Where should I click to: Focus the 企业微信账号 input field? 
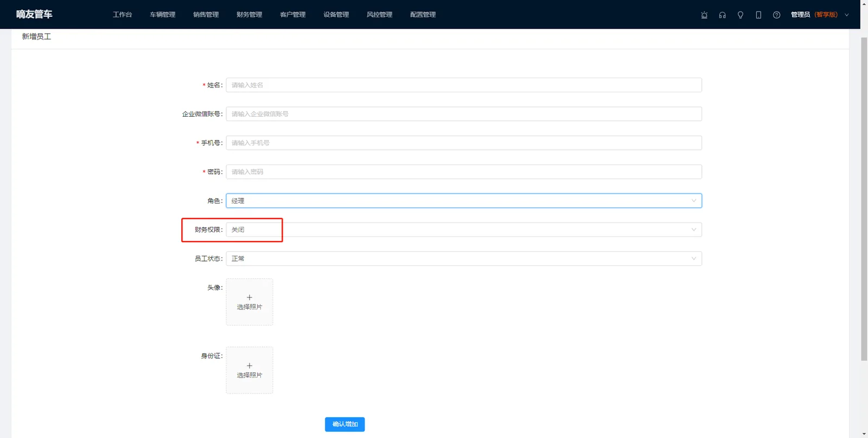tap(464, 114)
